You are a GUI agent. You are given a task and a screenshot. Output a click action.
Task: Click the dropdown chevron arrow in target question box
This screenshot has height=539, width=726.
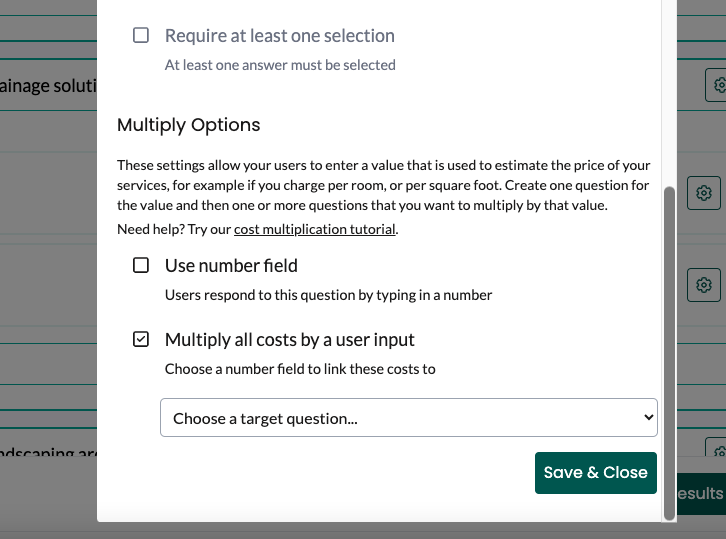pyautogui.click(x=648, y=418)
